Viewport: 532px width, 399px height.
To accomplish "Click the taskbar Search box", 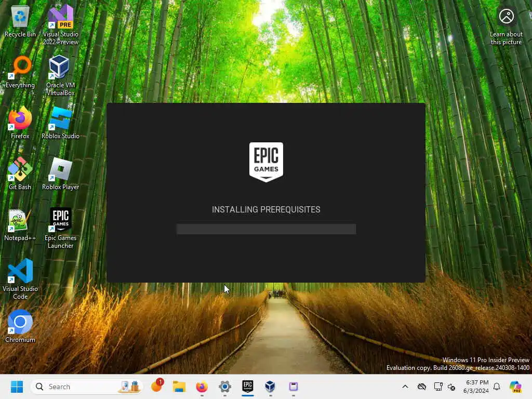I will click(87, 387).
